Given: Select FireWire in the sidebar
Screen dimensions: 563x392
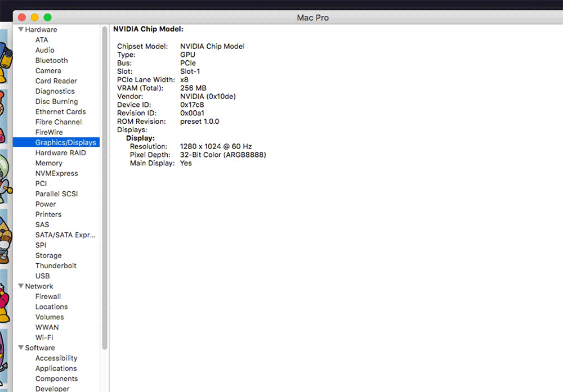Looking at the screenshot, I should click(49, 132).
